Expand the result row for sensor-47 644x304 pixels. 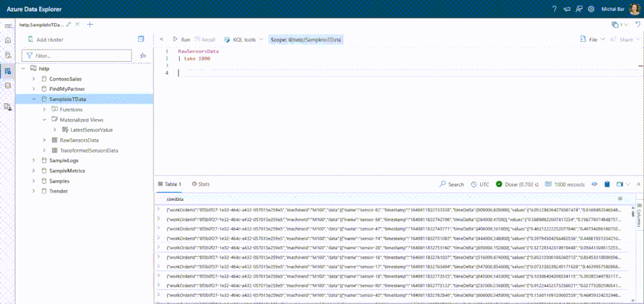point(159,228)
